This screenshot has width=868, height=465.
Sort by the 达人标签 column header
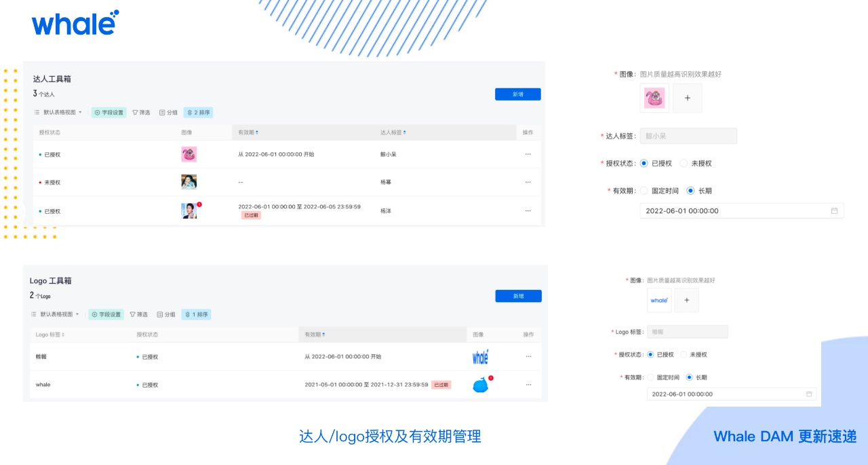(x=393, y=132)
